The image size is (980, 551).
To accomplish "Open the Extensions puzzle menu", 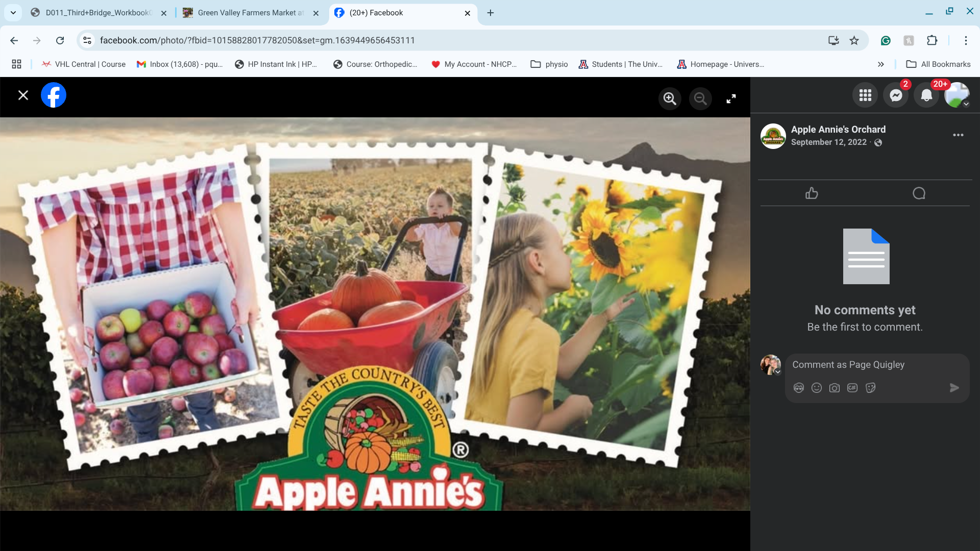I will coord(932,40).
